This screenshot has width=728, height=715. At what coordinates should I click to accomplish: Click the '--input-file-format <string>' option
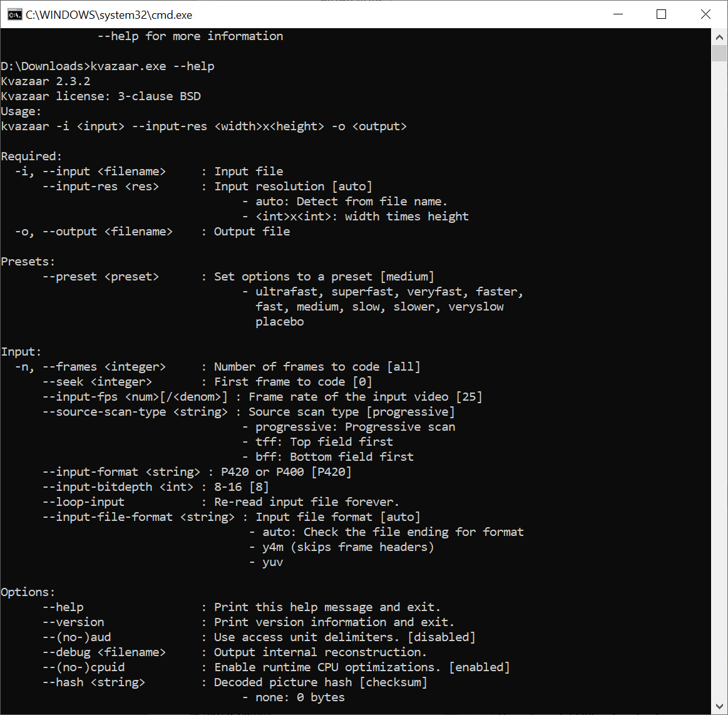138,517
